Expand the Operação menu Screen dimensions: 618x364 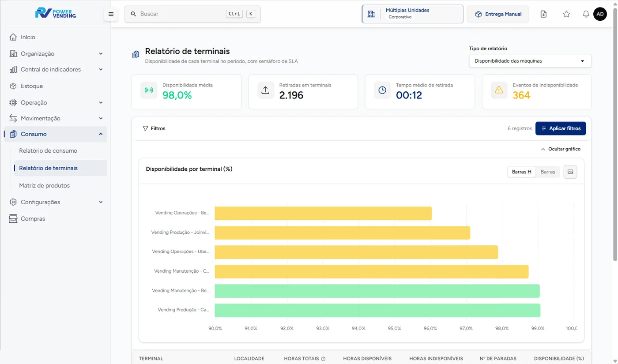[x=56, y=102]
